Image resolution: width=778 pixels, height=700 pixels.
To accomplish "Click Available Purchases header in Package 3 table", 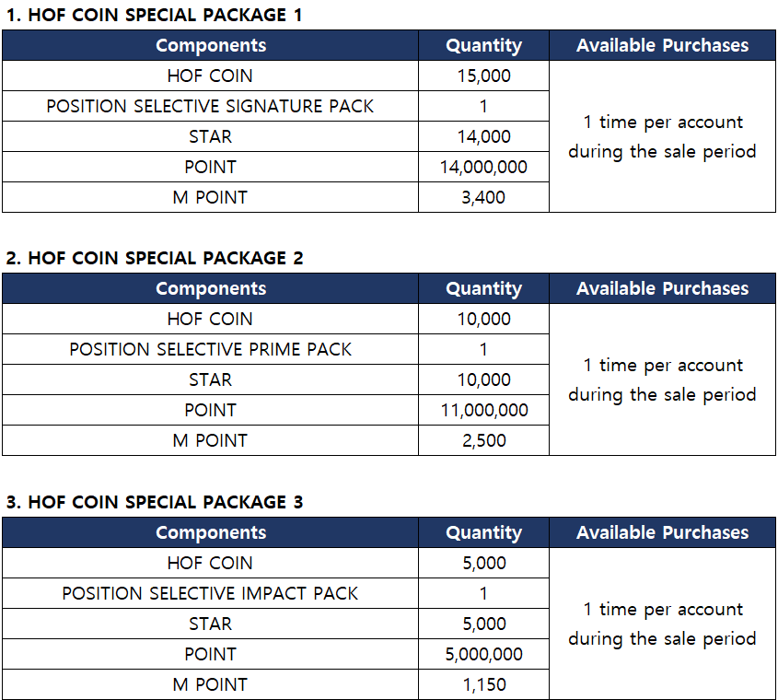I will coord(662,532).
